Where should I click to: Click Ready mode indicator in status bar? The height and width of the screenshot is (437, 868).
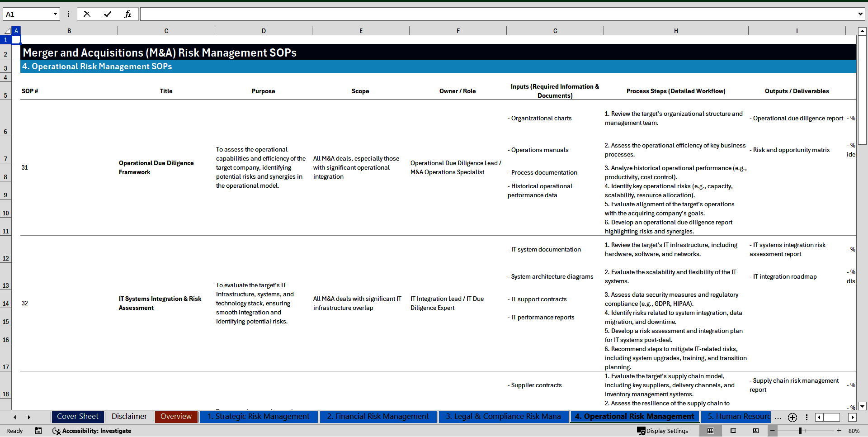pos(14,431)
